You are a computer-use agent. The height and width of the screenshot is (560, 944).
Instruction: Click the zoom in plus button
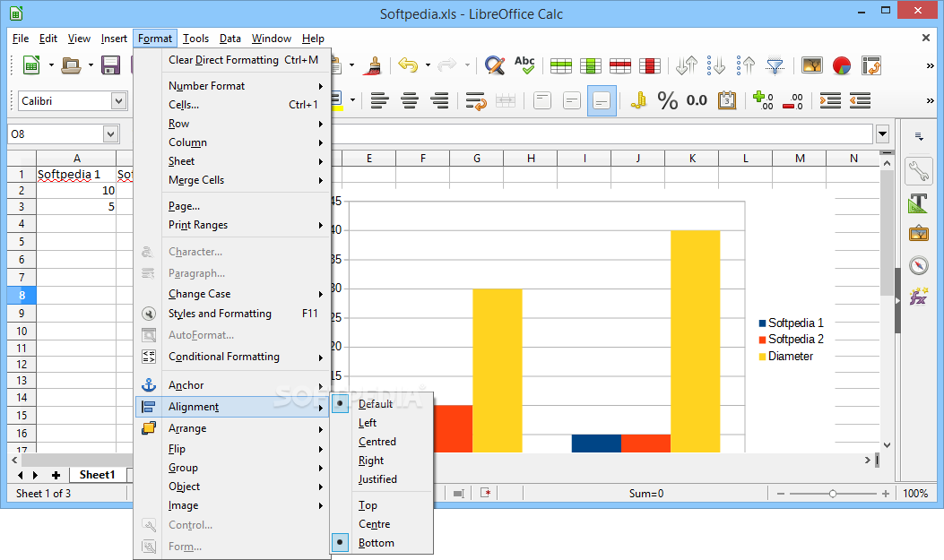pos(885,494)
